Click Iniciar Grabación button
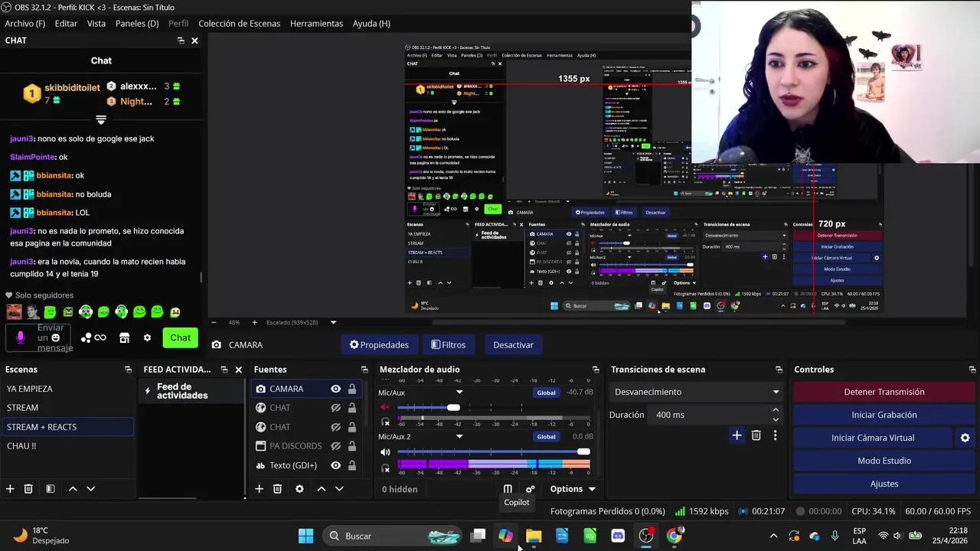This screenshot has height=551, width=980. pyautogui.click(x=884, y=415)
